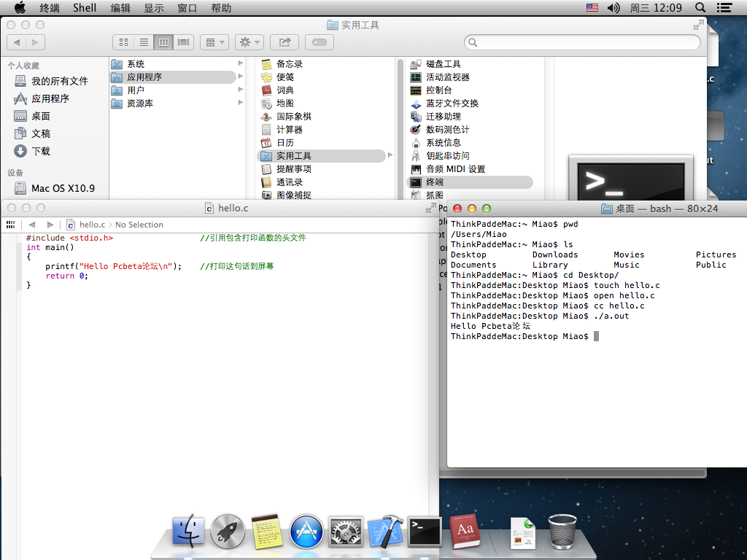Image resolution: width=747 pixels, height=560 pixels.
Task: Open the document stack in Dock
Action: click(x=523, y=533)
